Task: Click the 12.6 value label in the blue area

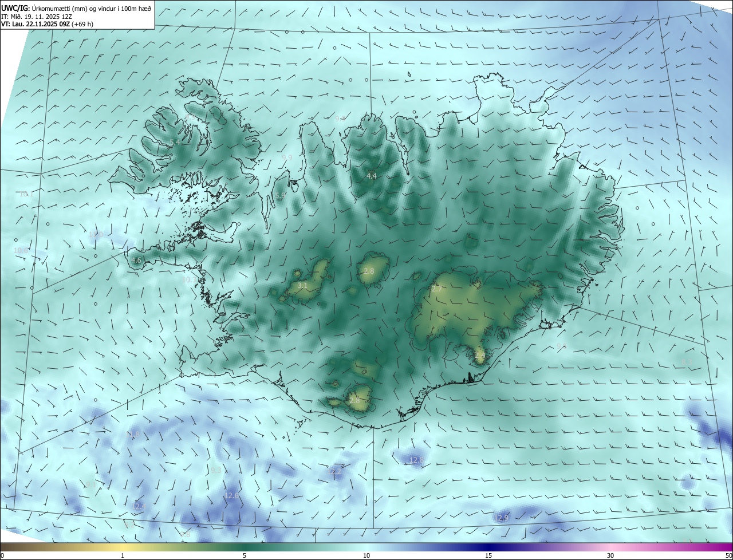Action: (232, 495)
